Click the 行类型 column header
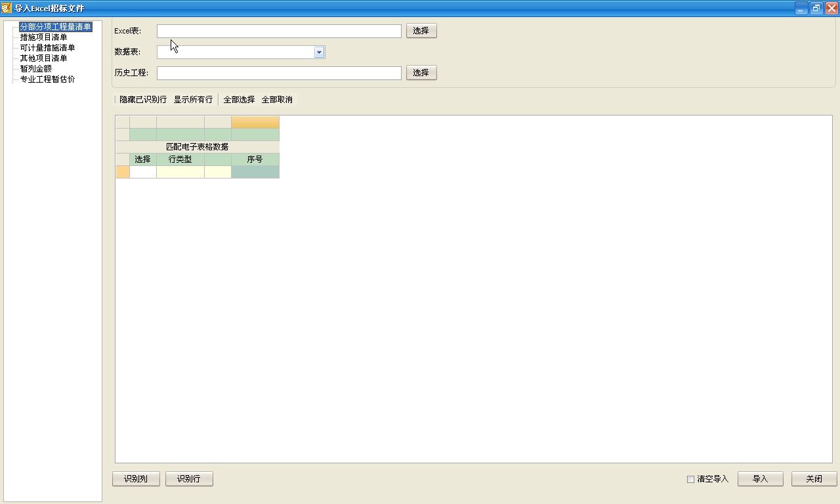840x504 pixels. (180, 159)
